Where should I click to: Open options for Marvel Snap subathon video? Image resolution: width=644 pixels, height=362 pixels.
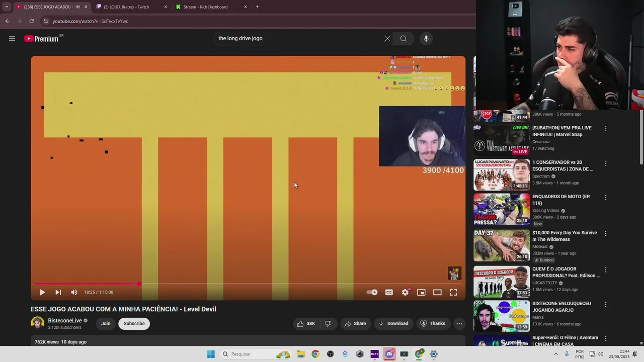pyautogui.click(x=606, y=129)
